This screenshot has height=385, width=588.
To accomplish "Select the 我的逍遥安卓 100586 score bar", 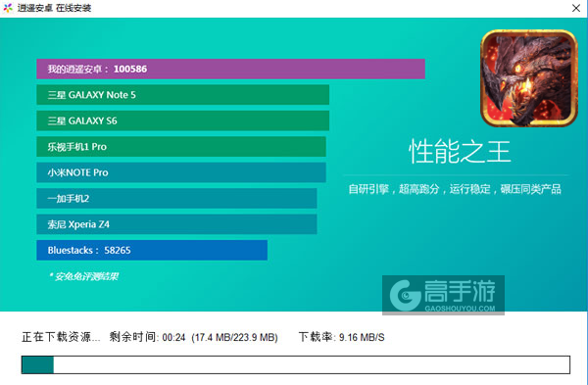I will [230, 69].
